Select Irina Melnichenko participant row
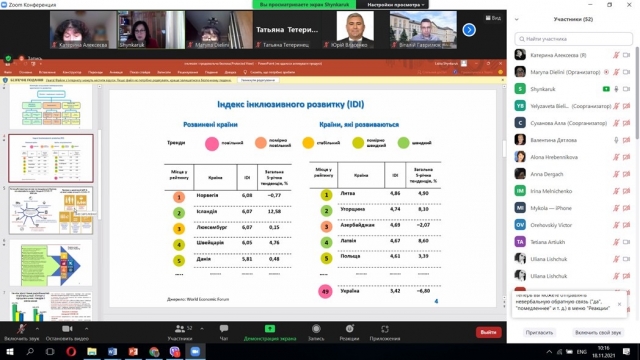The width and height of the screenshot is (640, 360). (573, 191)
